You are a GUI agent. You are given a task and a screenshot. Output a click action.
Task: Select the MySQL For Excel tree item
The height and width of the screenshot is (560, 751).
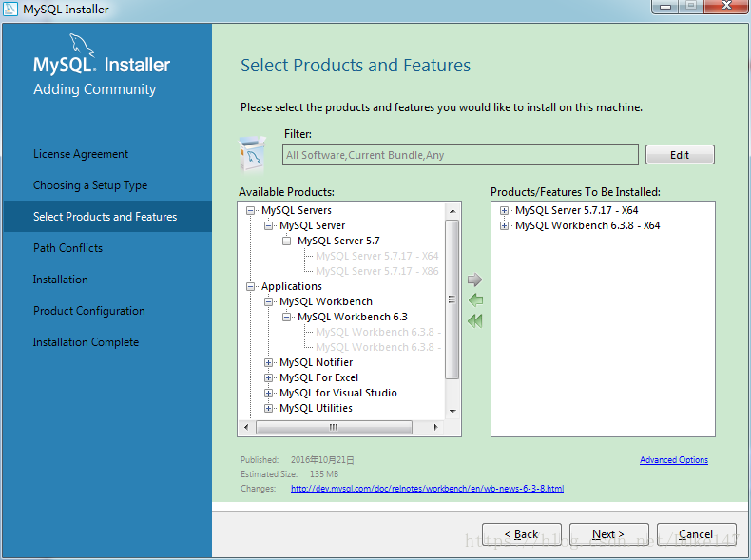pos(319,378)
